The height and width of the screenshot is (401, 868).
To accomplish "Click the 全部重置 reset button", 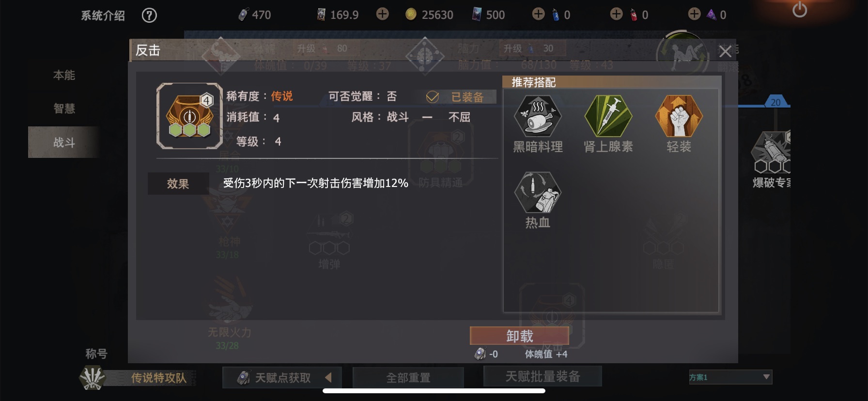I will coord(408,377).
